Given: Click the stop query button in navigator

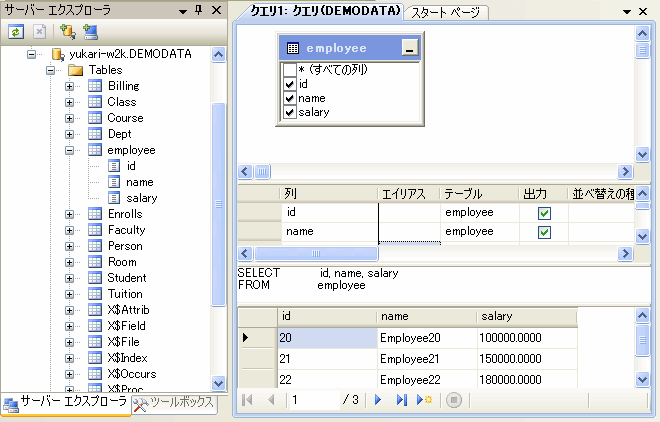Looking at the screenshot, I should point(453,400).
